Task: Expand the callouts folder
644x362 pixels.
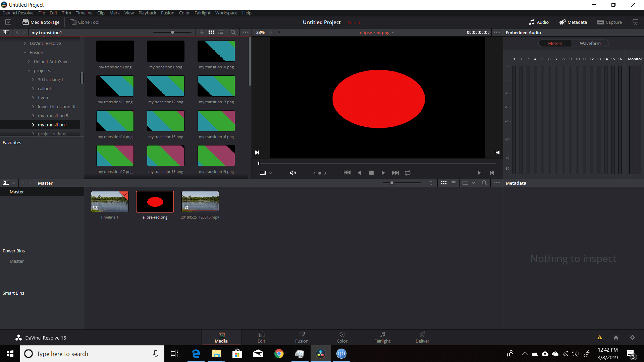Action: tap(33, 89)
